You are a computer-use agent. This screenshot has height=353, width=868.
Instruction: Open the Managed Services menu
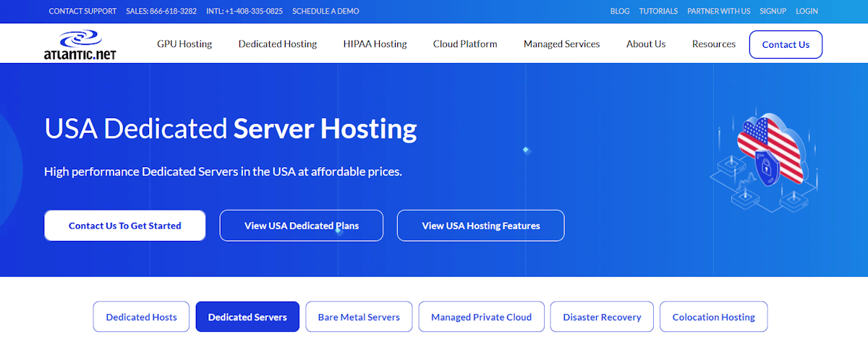562,44
